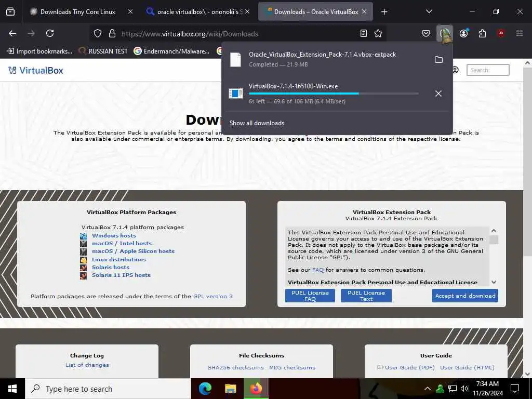Open the Solaris 11 IPS hosts link
This screenshot has height=399, width=532.
[x=121, y=275]
